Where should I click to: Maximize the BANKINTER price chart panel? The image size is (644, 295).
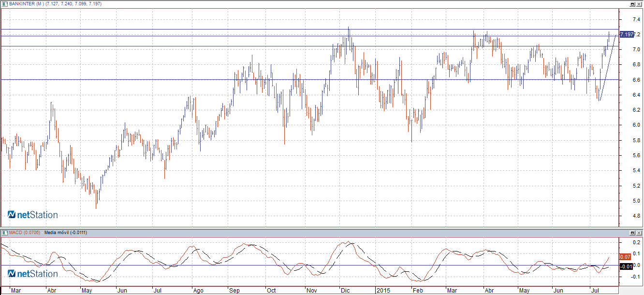632,4
